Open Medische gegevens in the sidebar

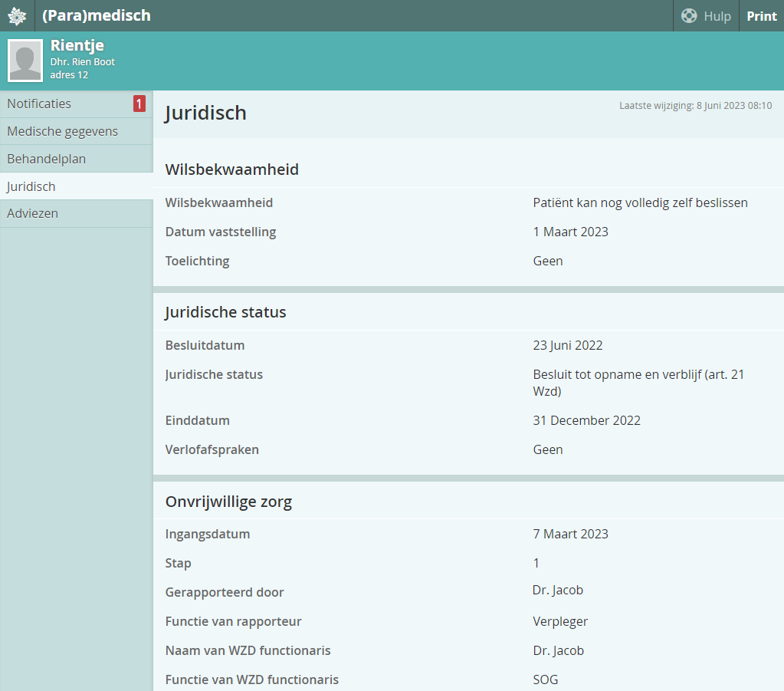pos(63,131)
